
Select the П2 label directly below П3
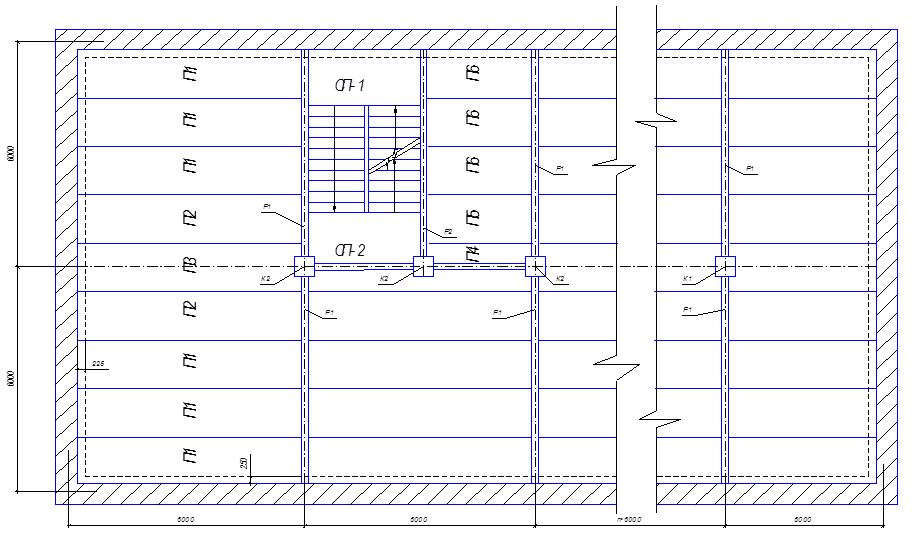coord(189,309)
